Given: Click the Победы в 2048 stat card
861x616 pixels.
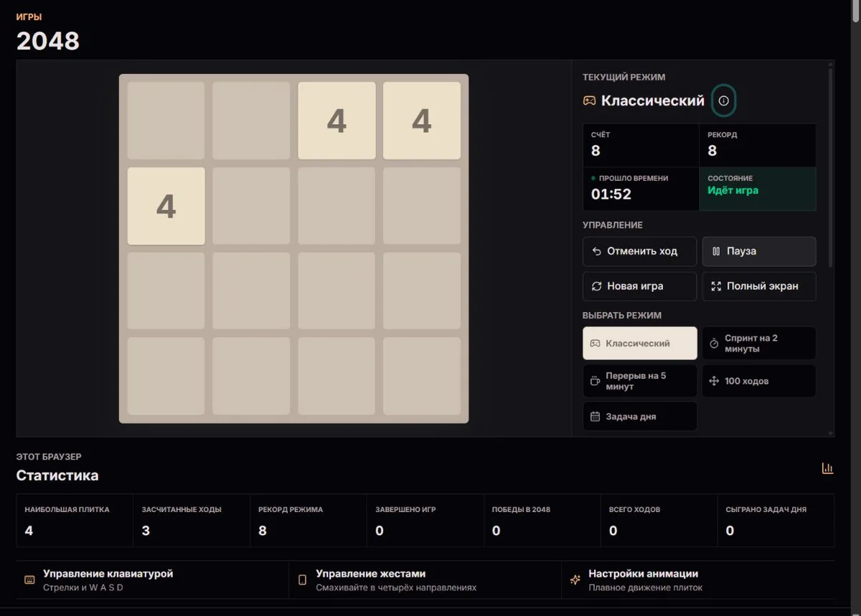Looking at the screenshot, I should coord(542,521).
